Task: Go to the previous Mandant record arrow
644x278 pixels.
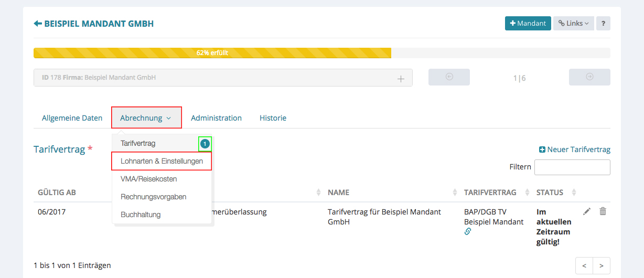Action: pyautogui.click(x=449, y=77)
